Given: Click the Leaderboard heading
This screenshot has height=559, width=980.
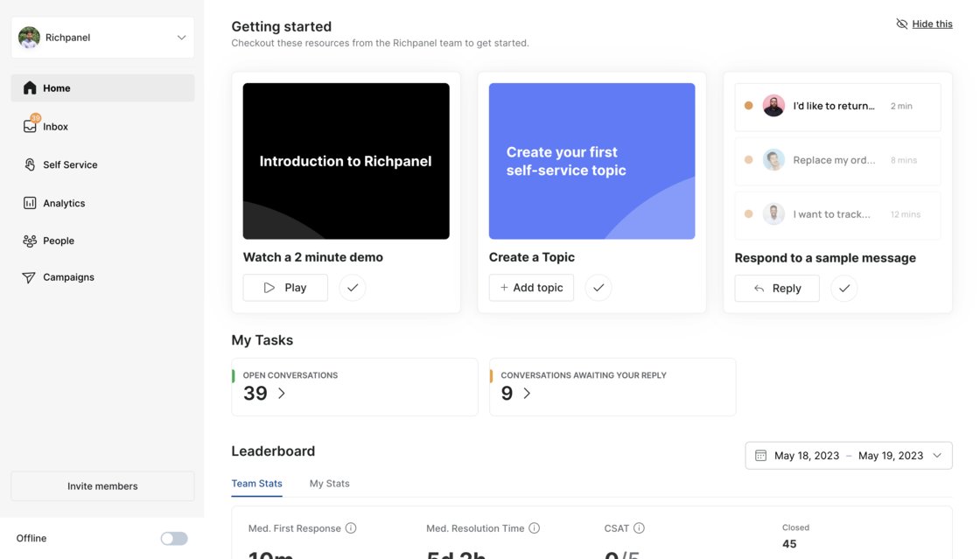Looking at the screenshot, I should pos(273,451).
